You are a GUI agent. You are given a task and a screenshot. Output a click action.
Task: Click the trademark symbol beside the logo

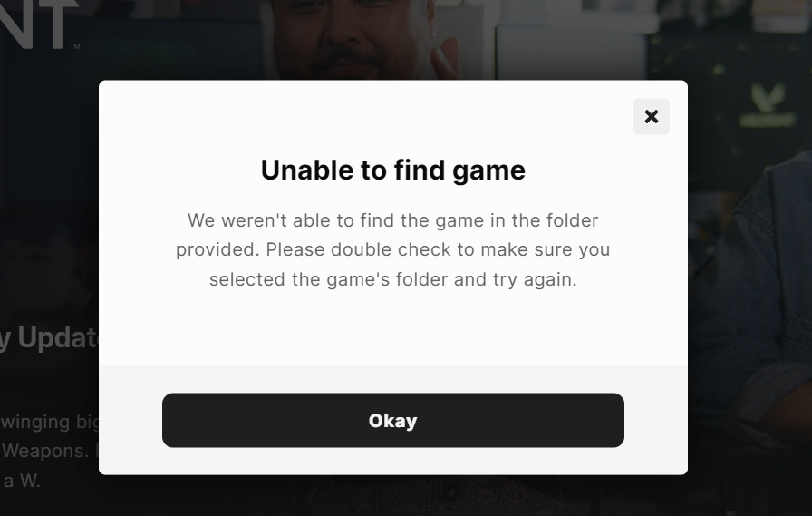click(75, 46)
